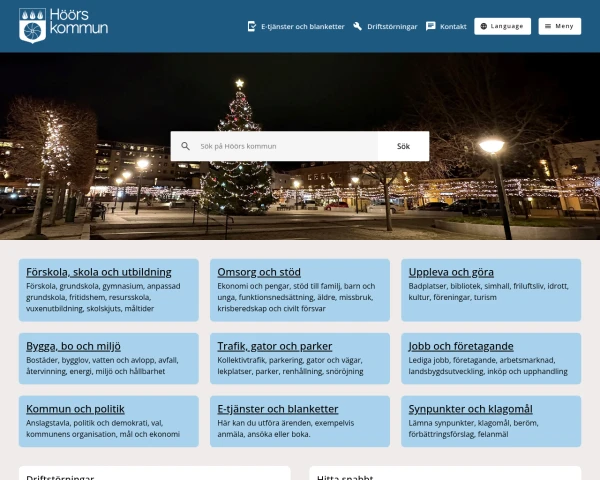Click the Höörs kommun crest logo
Image resolution: width=600 pixels, height=480 pixels.
pos(33,26)
